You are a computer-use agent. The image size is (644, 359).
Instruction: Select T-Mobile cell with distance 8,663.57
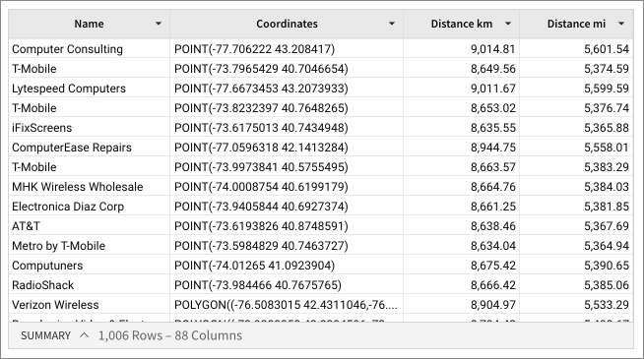pos(90,167)
